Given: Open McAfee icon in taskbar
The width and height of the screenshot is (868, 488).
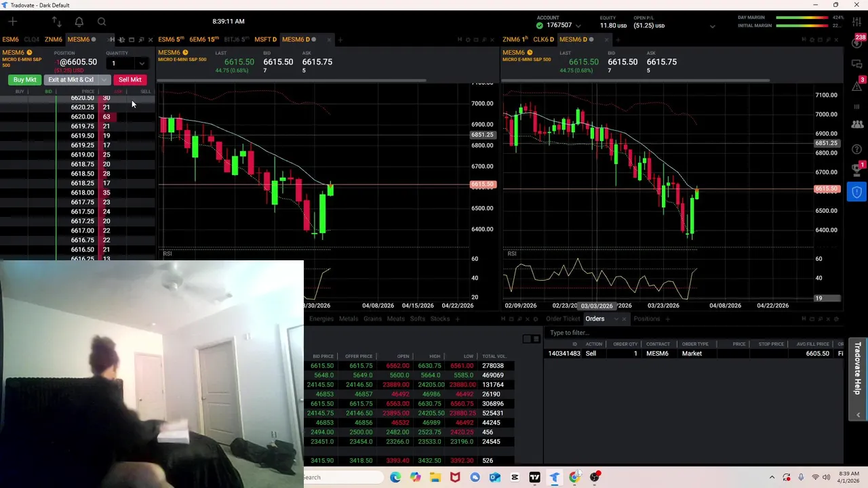Looking at the screenshot, I should click(x=455, y=477).
